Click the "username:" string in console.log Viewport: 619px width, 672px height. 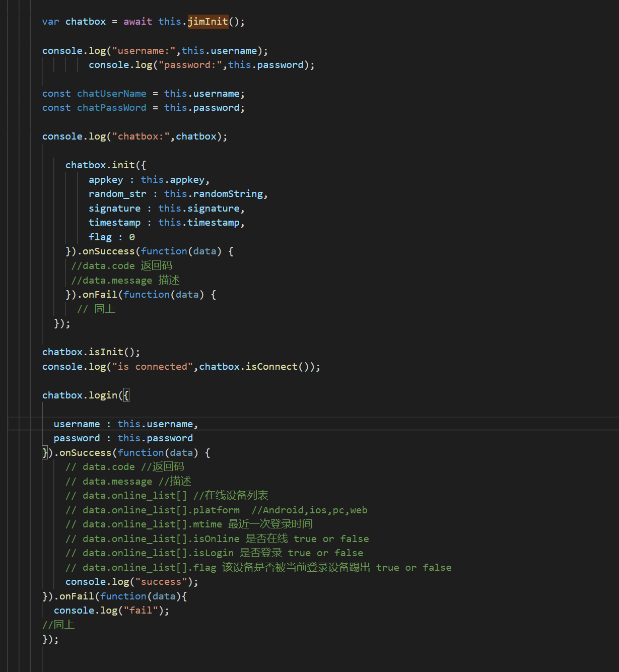coord(144,51)
